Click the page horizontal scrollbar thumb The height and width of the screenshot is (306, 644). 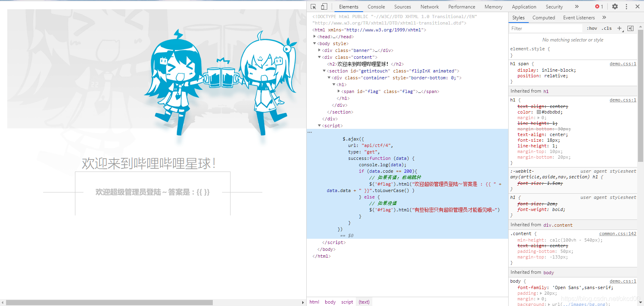point(109,302)
